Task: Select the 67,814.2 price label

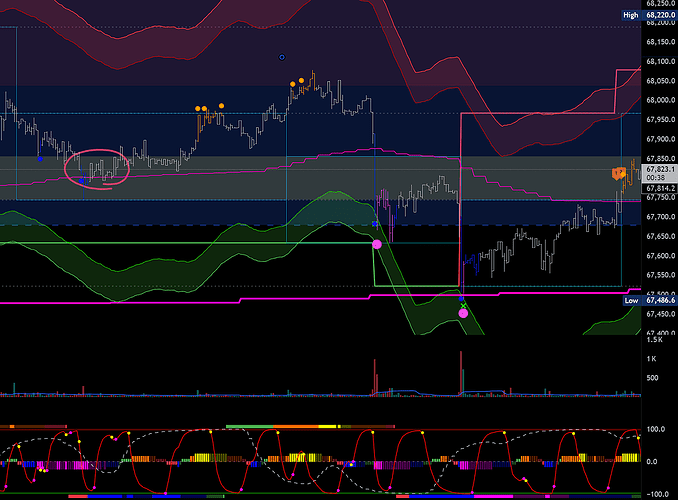Action: [659, 188]
